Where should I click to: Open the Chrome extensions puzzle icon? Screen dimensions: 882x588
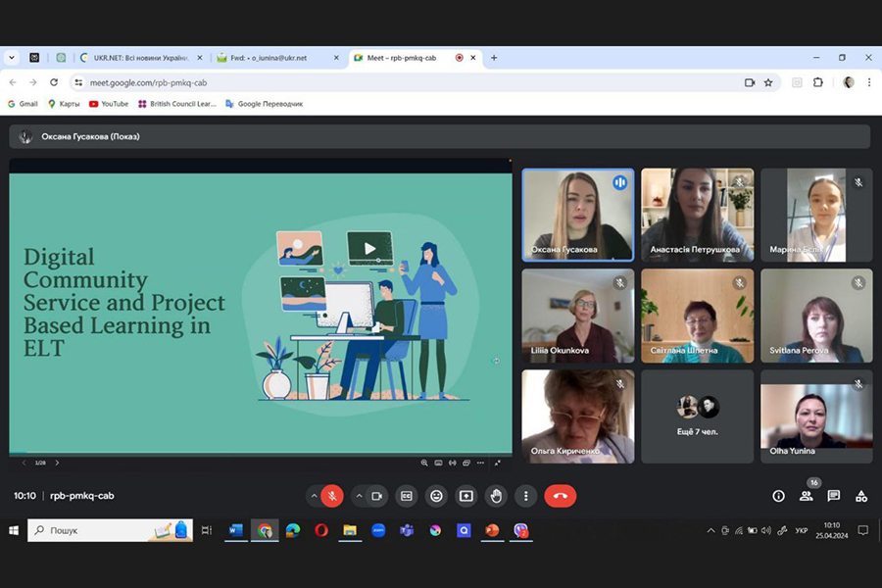coord(818,82)
